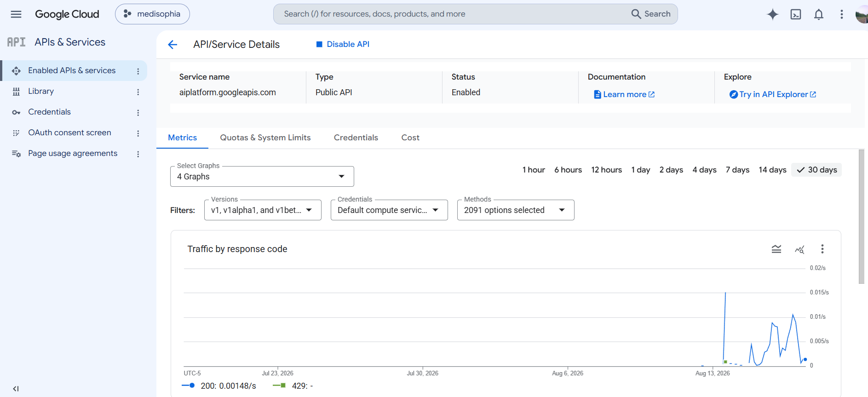Open Gemini AI assistant sparkle icon

tap(773, 14)
